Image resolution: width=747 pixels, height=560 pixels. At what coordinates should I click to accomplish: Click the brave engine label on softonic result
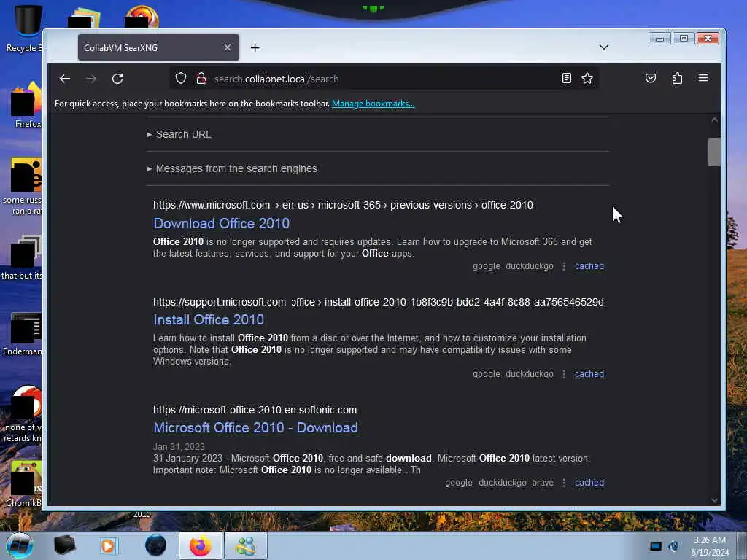(x=543, y=483)
